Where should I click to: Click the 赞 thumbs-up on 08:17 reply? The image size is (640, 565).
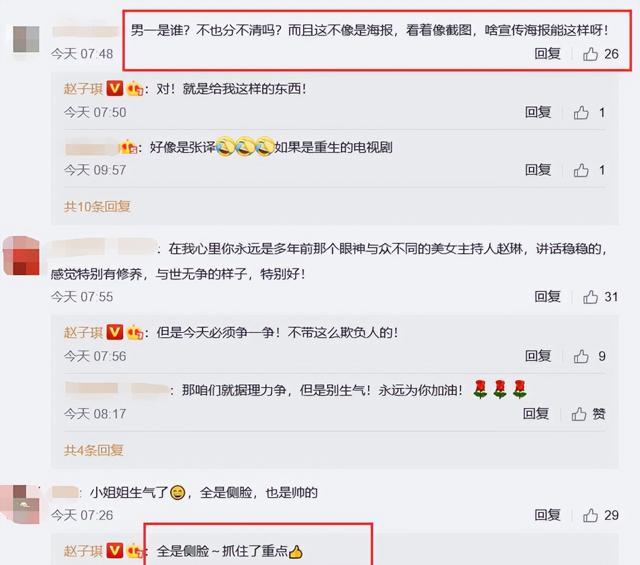588,414
